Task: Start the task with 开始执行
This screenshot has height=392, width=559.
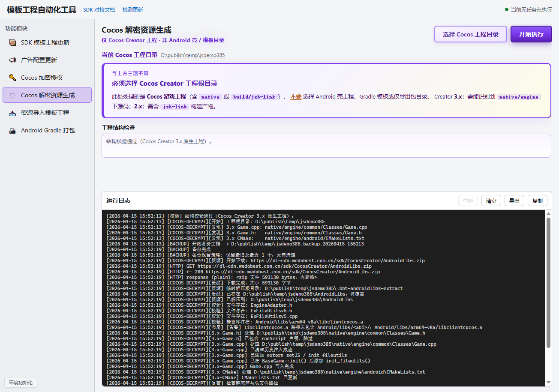Action: tap(531, 34)
